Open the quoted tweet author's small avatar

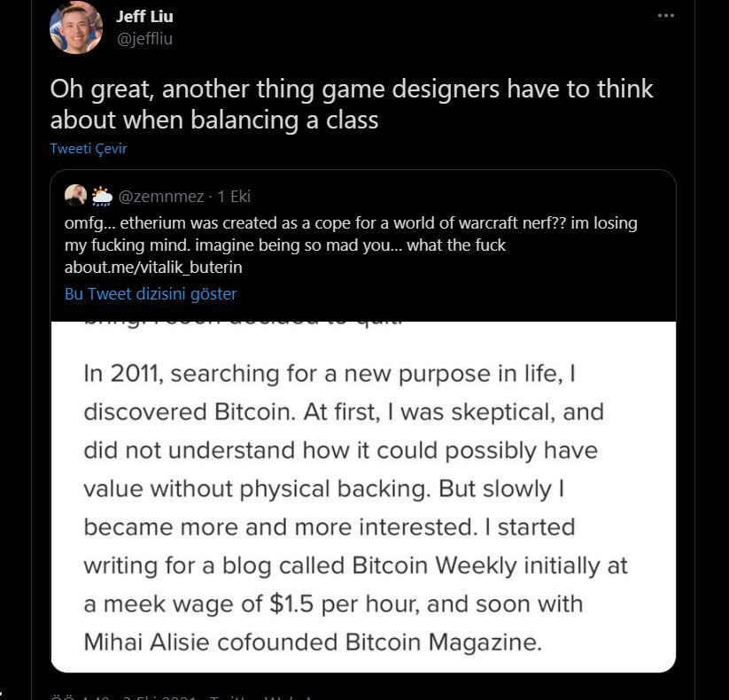(76, 195)
